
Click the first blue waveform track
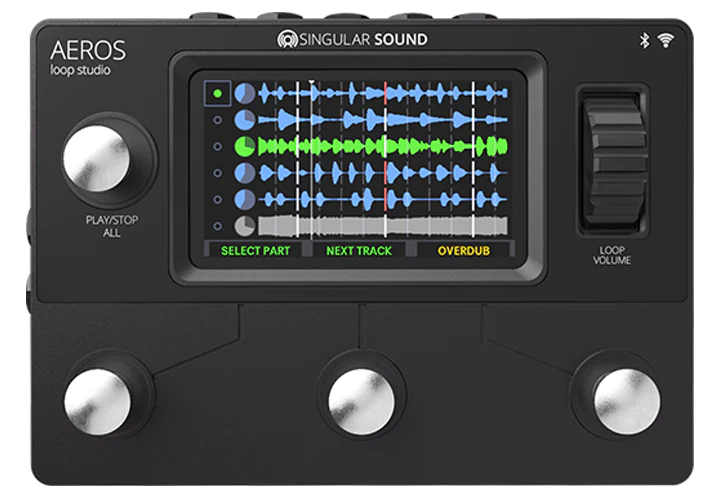point(383,94)
